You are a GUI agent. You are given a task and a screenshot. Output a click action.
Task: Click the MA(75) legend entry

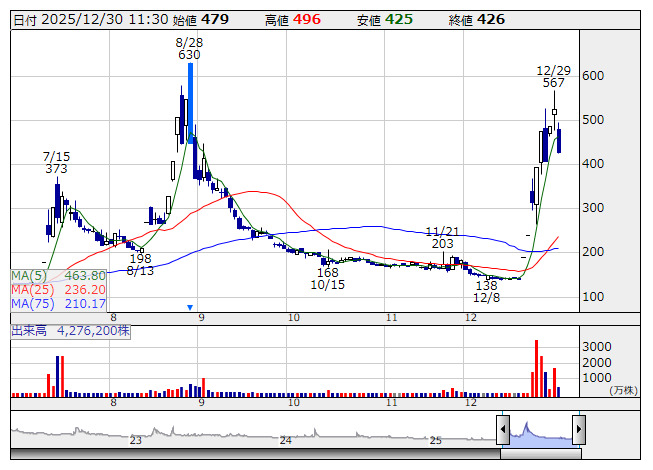58,303
